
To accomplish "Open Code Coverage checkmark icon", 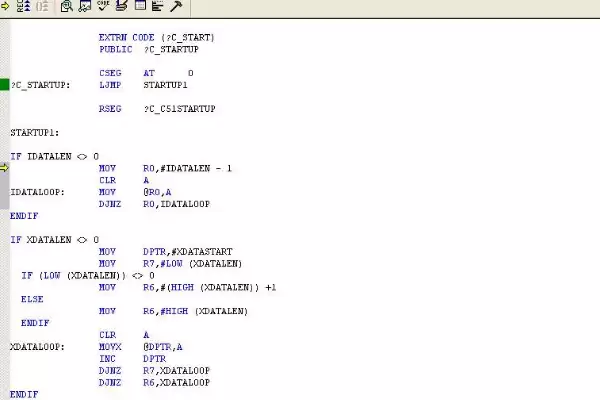I will (x=103, y=5).
